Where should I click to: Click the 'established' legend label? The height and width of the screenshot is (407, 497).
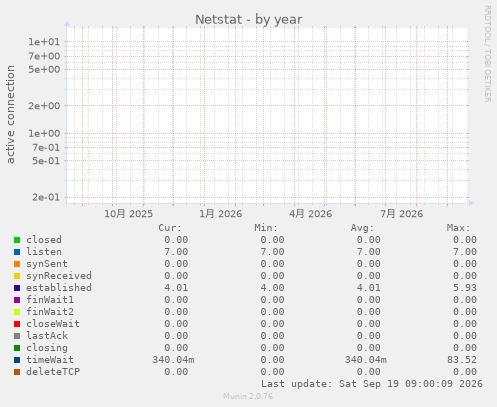point(59,288)
